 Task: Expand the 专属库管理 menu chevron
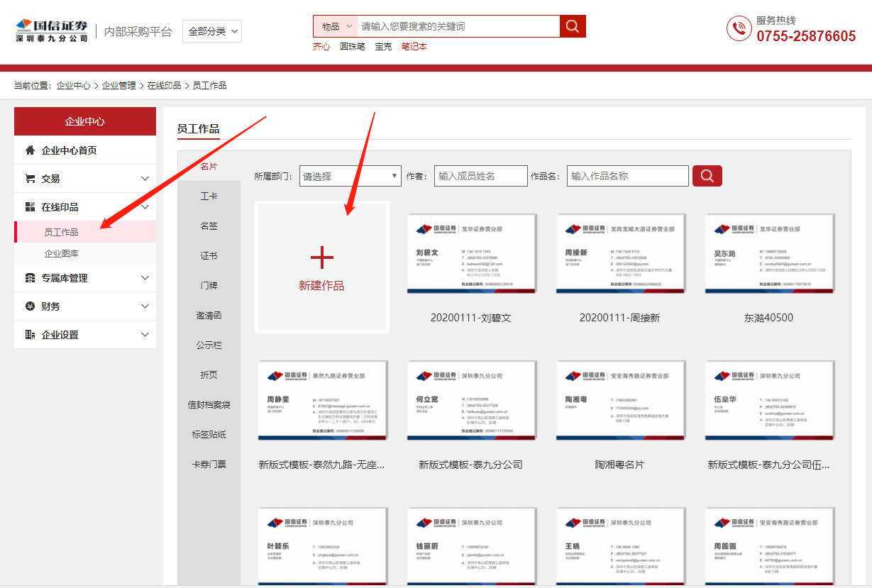click(145, 278)
